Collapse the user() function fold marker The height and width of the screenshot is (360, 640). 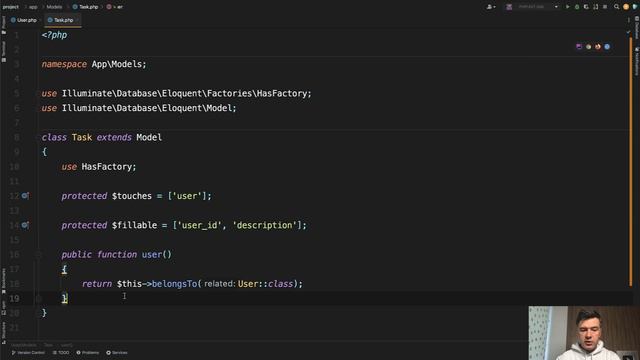pyautogui.click(x=39, y=255)
